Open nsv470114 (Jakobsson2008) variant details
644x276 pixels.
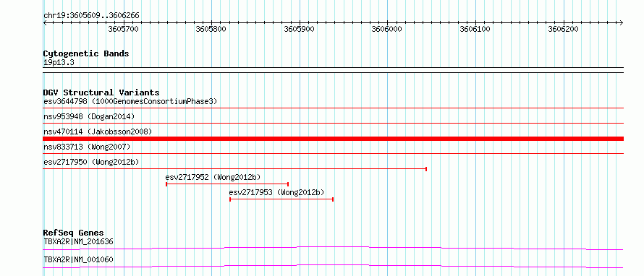pos(98,131)
